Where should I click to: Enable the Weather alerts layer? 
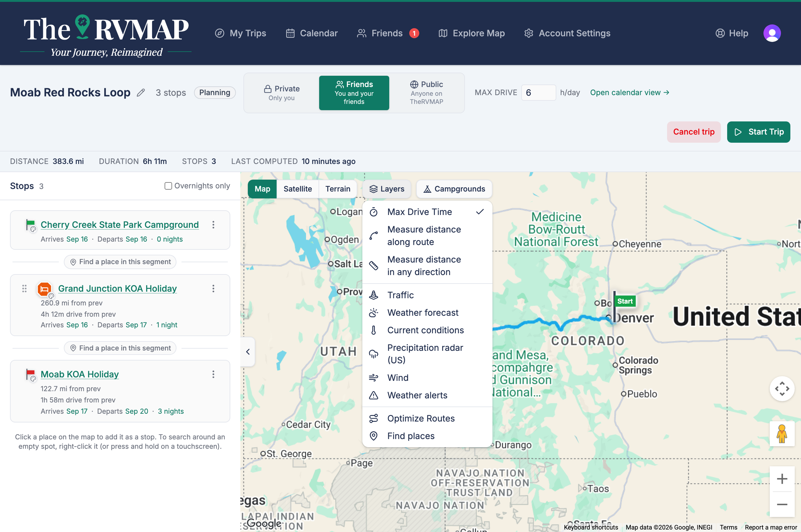click(x=427, y=395)
